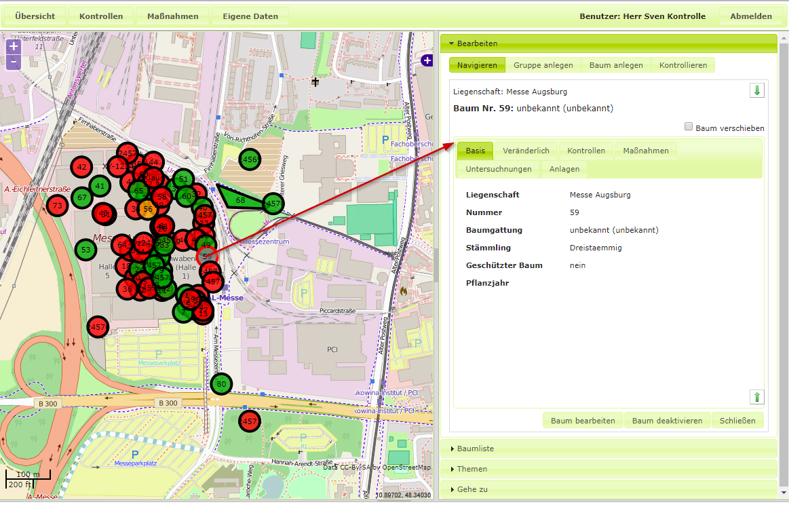Open the Untersuchungen tab
789x532 pixels.
(x=499, y=169)
